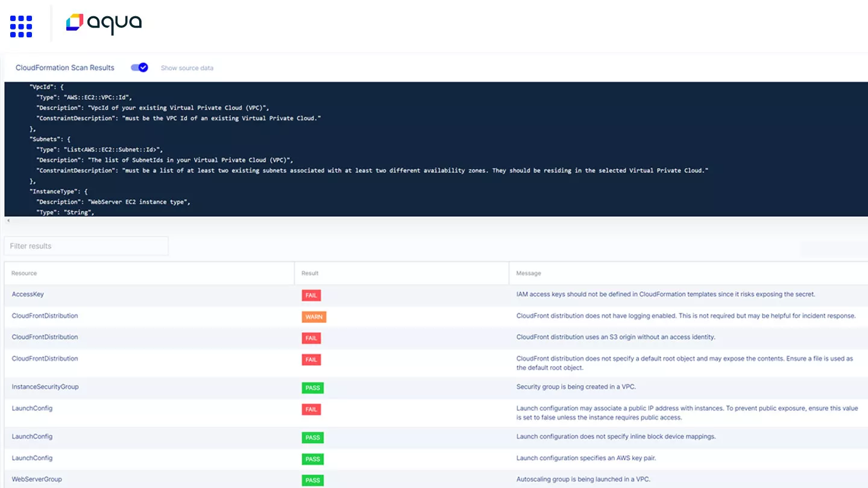868x488 pixels.
Task: Click the Aqua logo
Action: coord(104,23)
